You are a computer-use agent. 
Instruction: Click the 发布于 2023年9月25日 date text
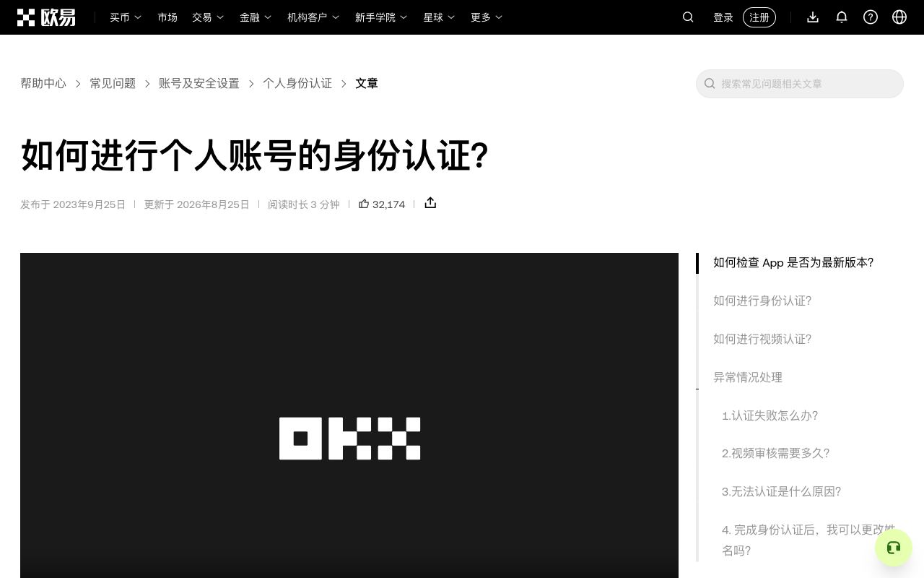point(73,204)
